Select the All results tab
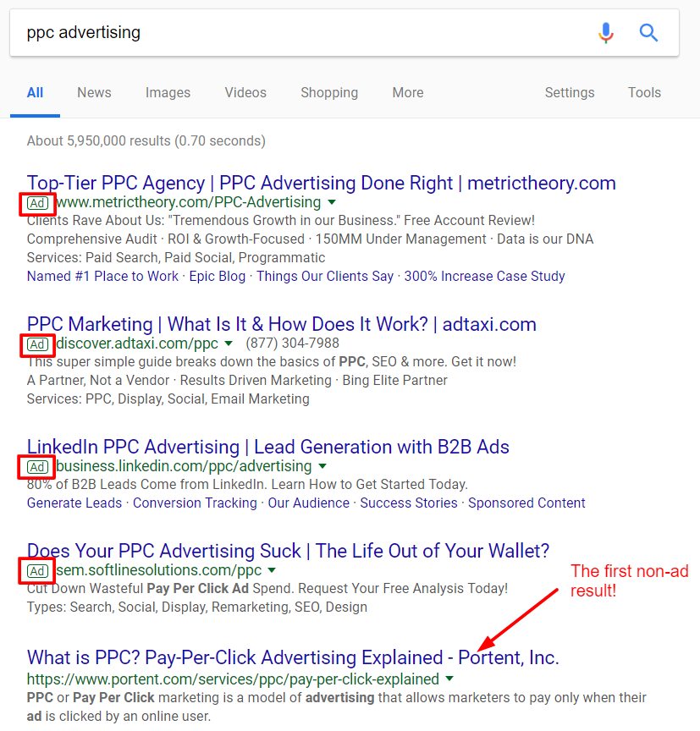 35,92
